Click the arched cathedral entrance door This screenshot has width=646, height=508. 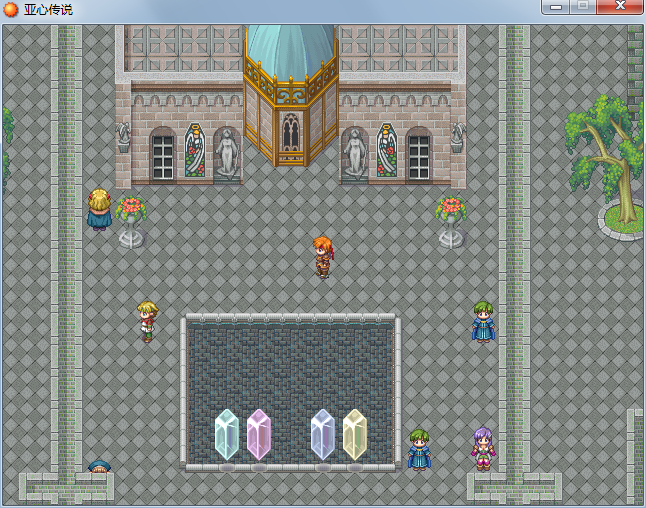291,136
